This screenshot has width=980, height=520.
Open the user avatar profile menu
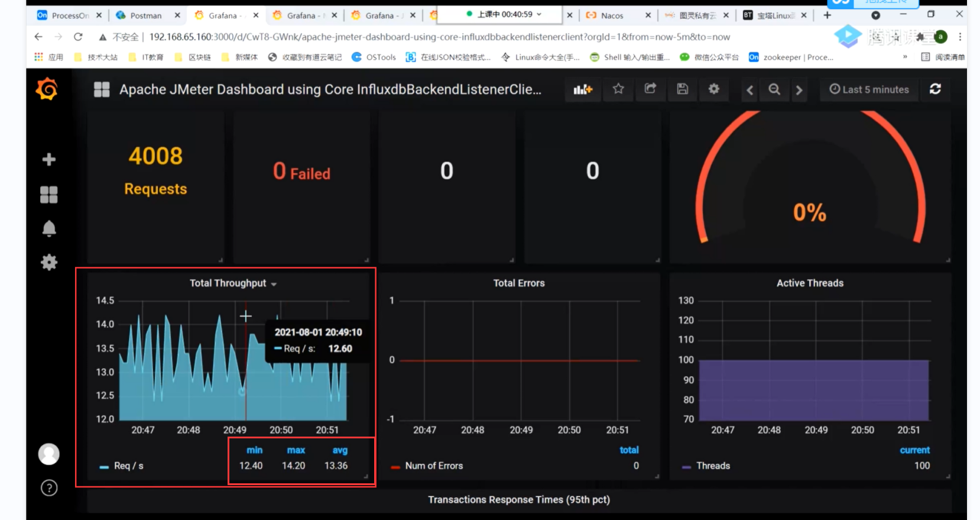click(x=49, y=454)
